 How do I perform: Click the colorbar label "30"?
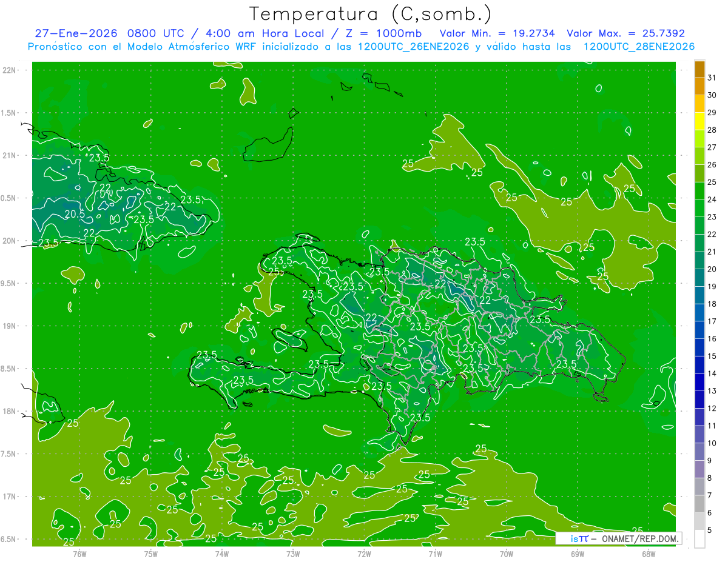(712, 95)
